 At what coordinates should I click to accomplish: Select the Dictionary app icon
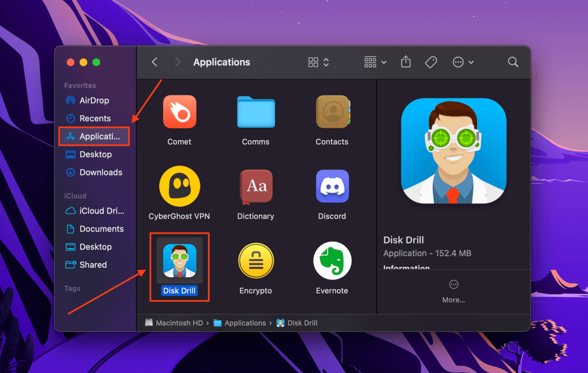click(256, 186)
